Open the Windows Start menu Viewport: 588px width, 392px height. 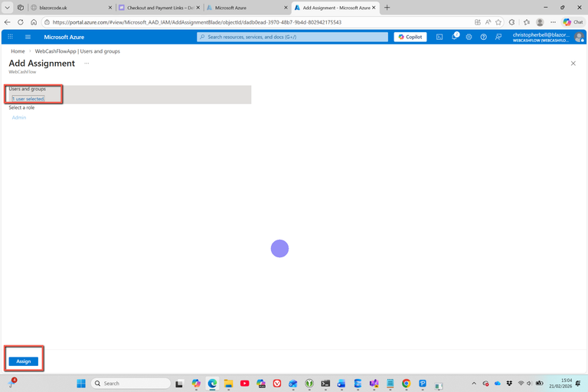81,384
